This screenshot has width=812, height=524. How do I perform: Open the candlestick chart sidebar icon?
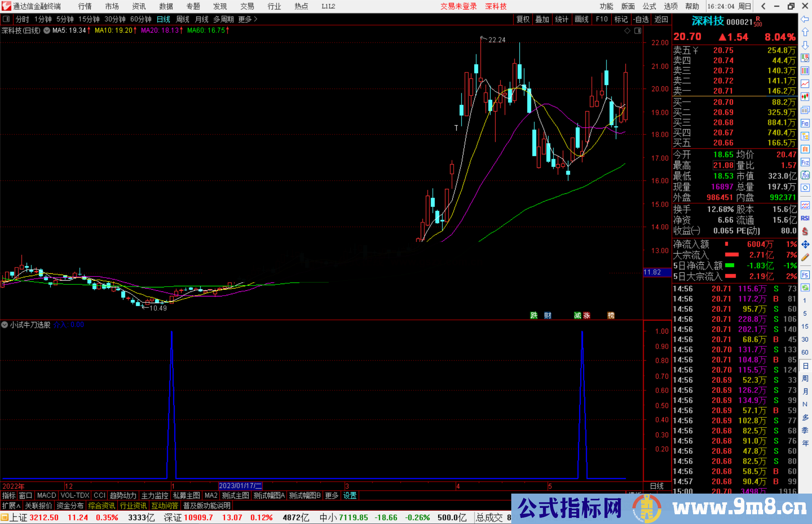click(805, 97)
